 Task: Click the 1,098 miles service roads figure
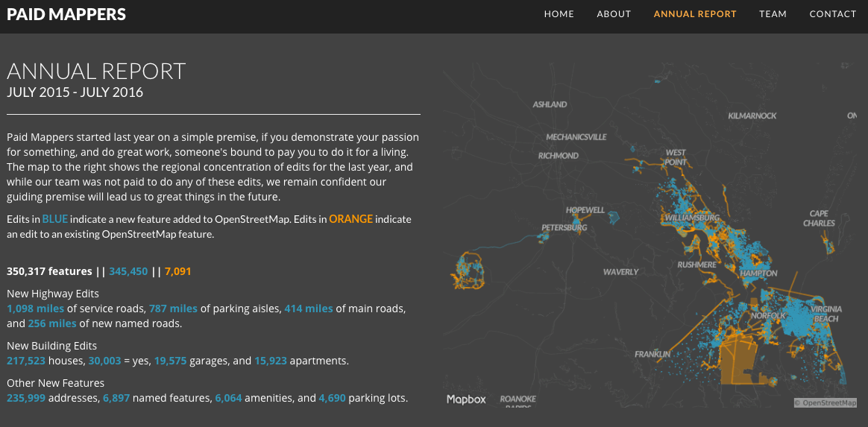coord(36,309)
